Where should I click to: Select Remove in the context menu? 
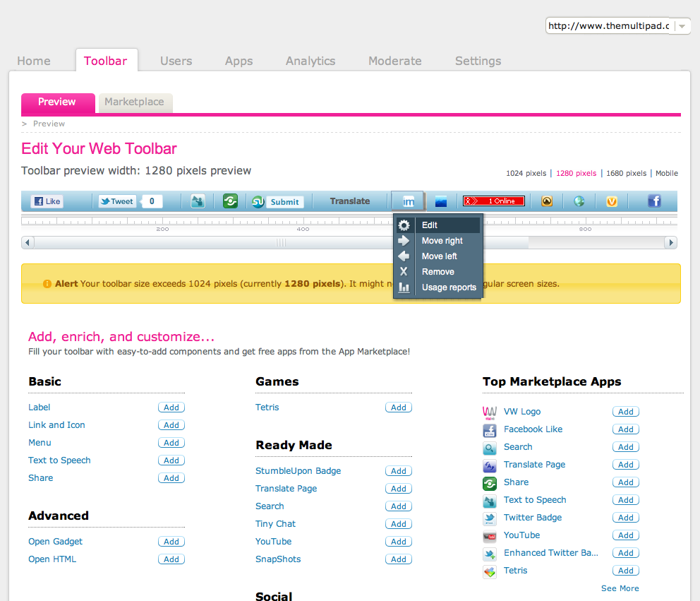437,272
